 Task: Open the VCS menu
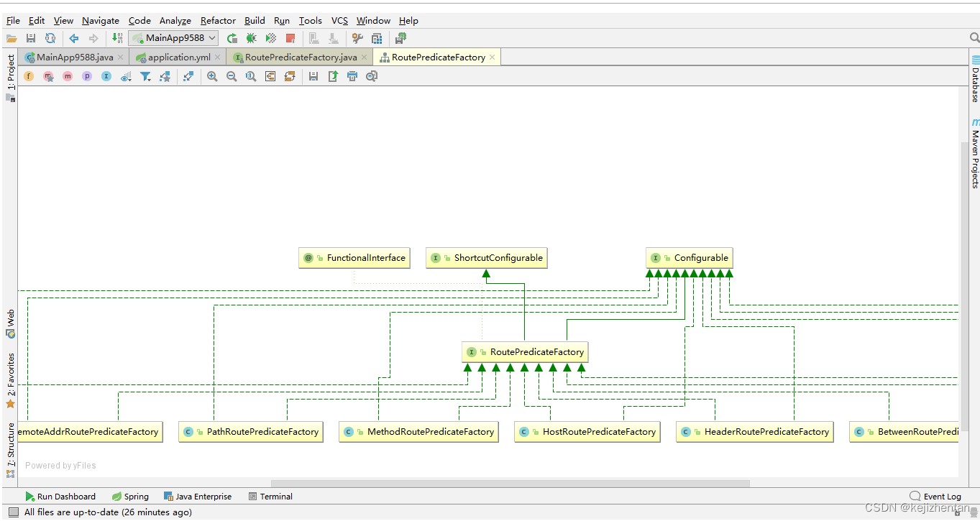click(339, 21)
